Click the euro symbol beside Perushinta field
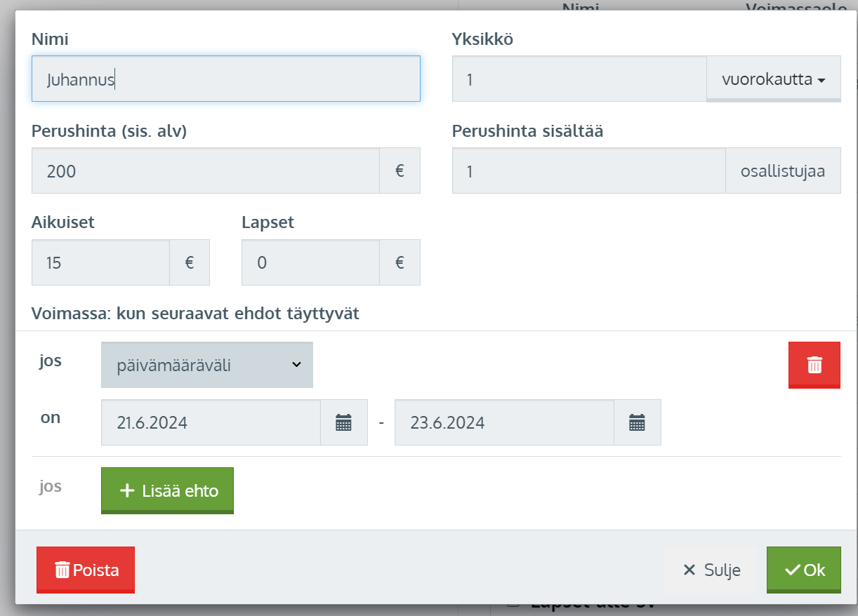The height and width of the screenshot is (616, 858). (x=400, y=170)
